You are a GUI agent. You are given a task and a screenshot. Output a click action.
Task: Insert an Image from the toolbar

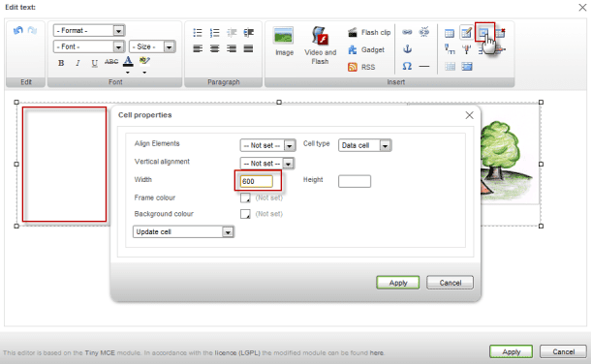point(284,42)
